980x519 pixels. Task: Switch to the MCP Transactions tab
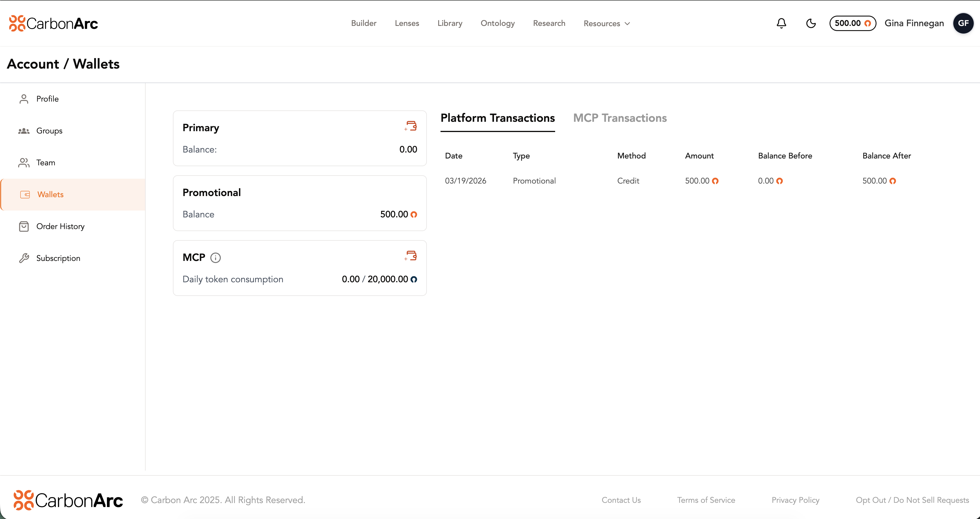pyautogui.click(x=620, y=118)
